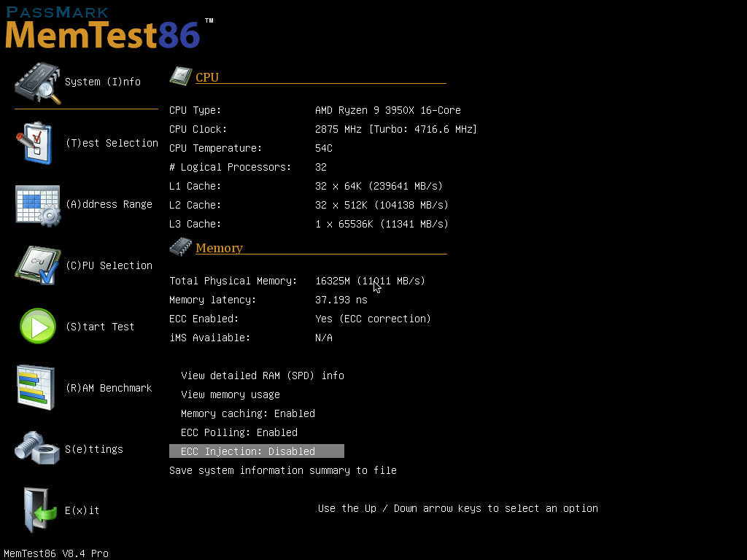747x560 pixels.
Task: Click the Total Physical Memory: label
Action: click(233, 281)
